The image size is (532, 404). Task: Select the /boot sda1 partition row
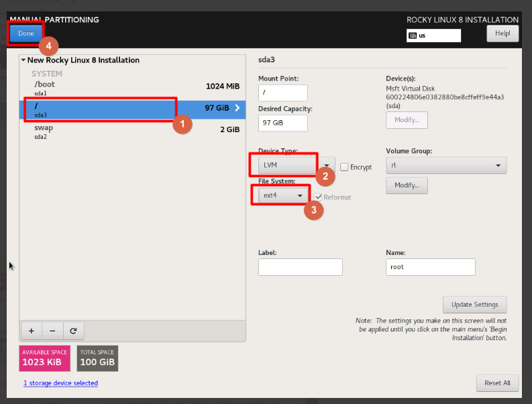coord(132,88)
